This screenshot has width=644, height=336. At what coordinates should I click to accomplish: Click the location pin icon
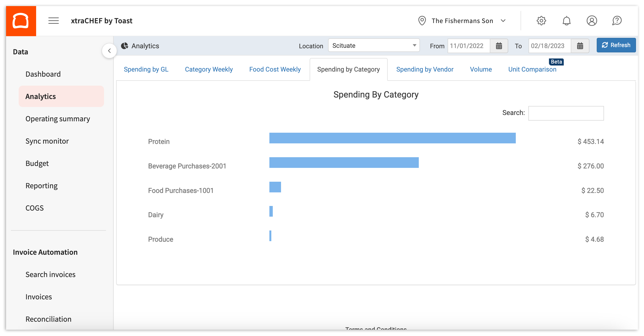(x=422, y=21)
